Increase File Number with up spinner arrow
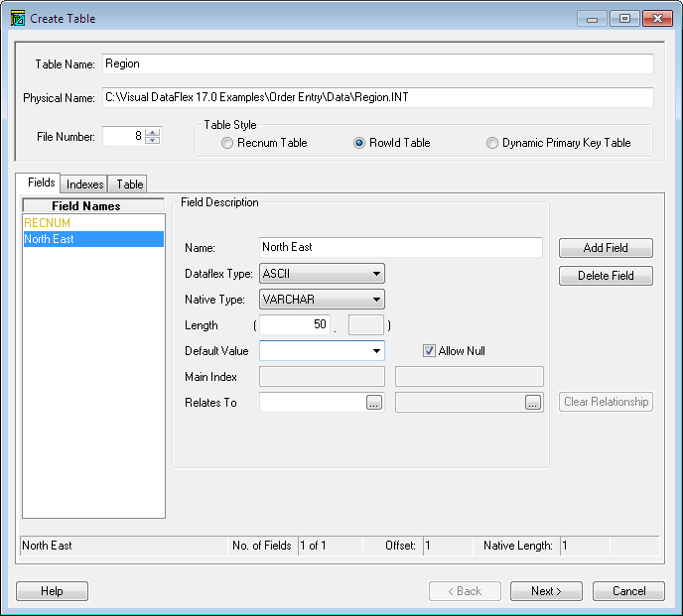 (x=152, y=132)
